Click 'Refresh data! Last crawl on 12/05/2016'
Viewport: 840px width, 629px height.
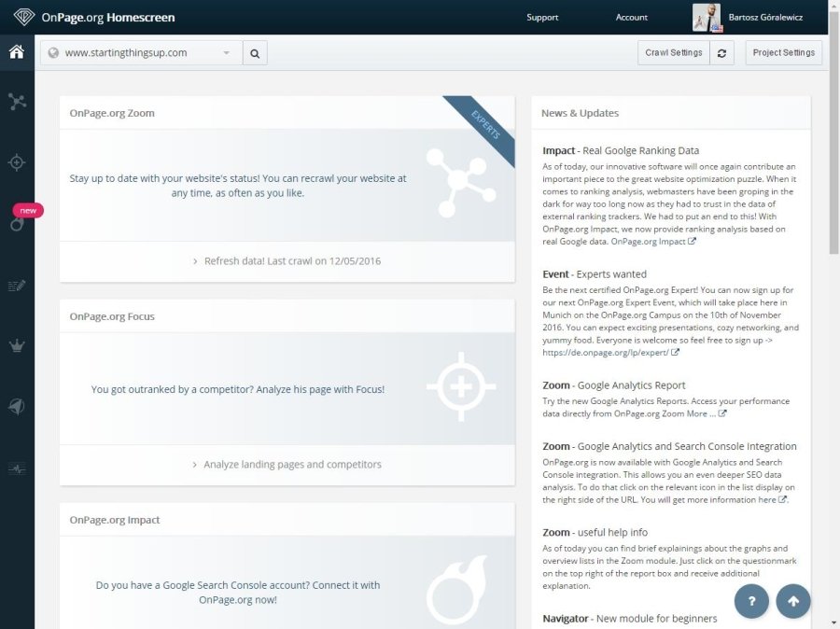click(x=292, y=261)
